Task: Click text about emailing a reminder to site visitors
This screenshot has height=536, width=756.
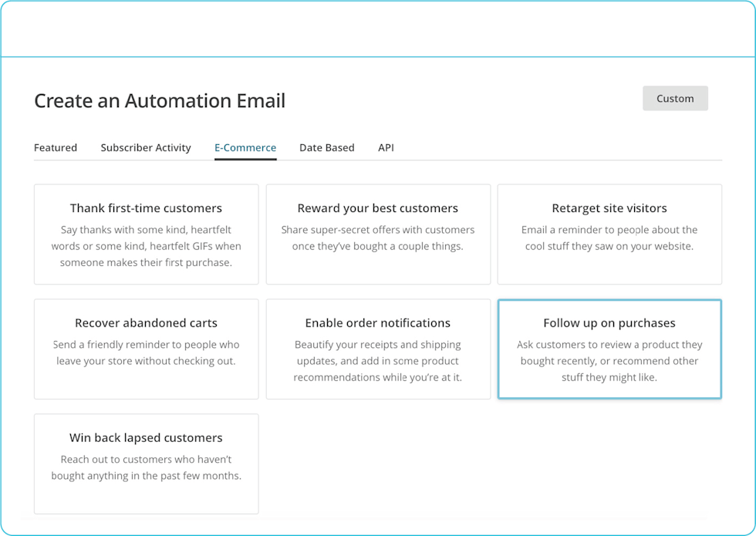Action: 609,238
